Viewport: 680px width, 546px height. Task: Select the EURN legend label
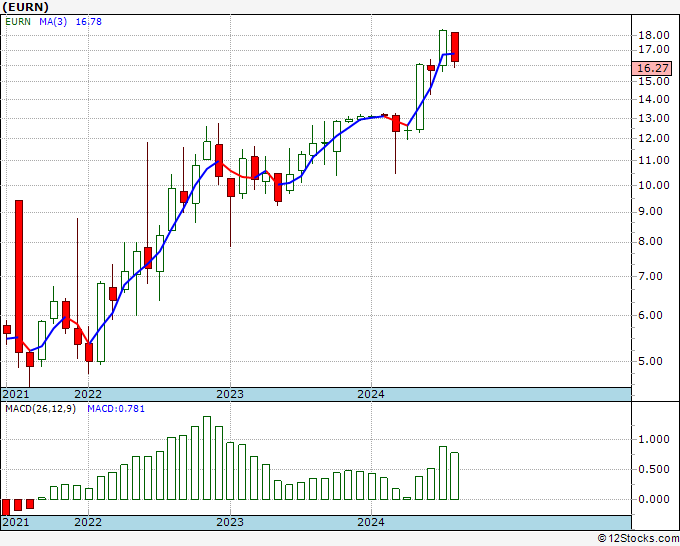pos(18,21)
